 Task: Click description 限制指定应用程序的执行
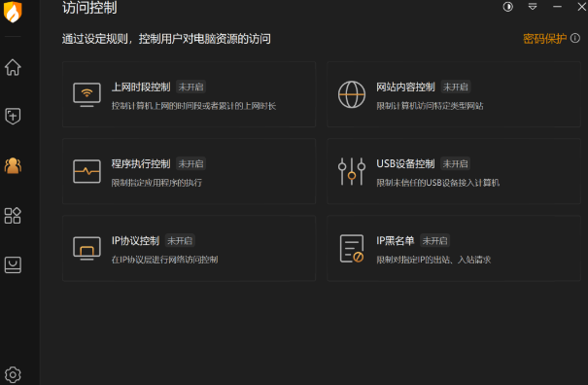156,183
